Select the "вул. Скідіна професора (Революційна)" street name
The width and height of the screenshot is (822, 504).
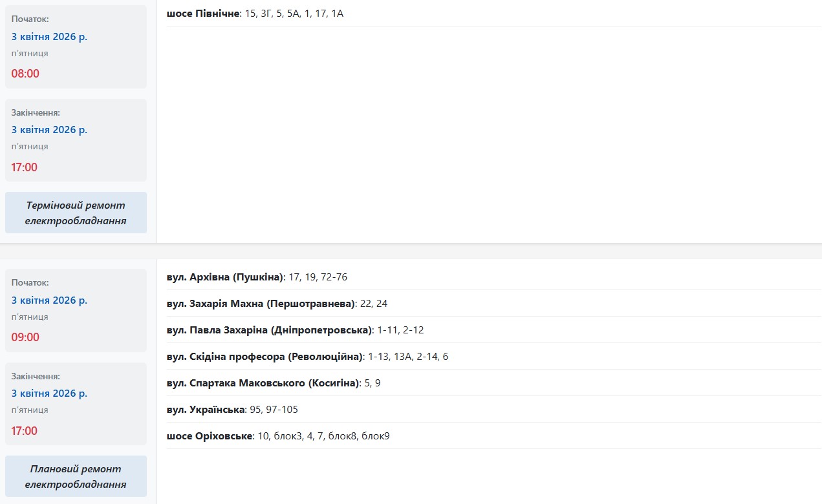pyautogui.click(x=265, y=357)
